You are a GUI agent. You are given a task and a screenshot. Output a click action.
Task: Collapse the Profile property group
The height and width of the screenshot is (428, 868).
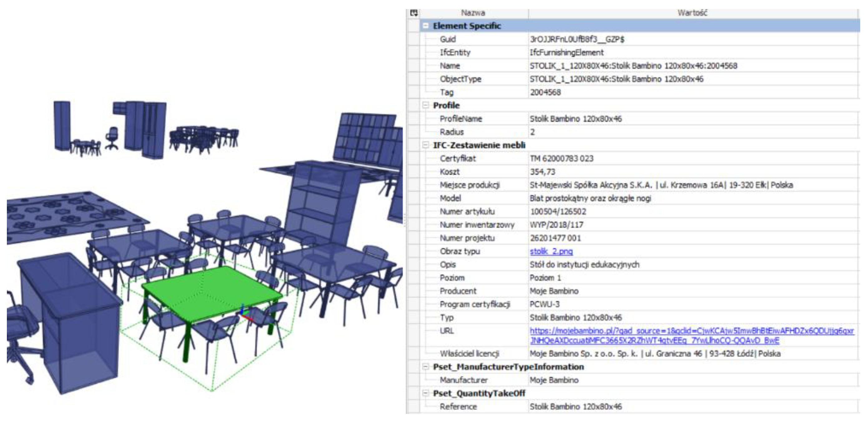tap(426, 105)
